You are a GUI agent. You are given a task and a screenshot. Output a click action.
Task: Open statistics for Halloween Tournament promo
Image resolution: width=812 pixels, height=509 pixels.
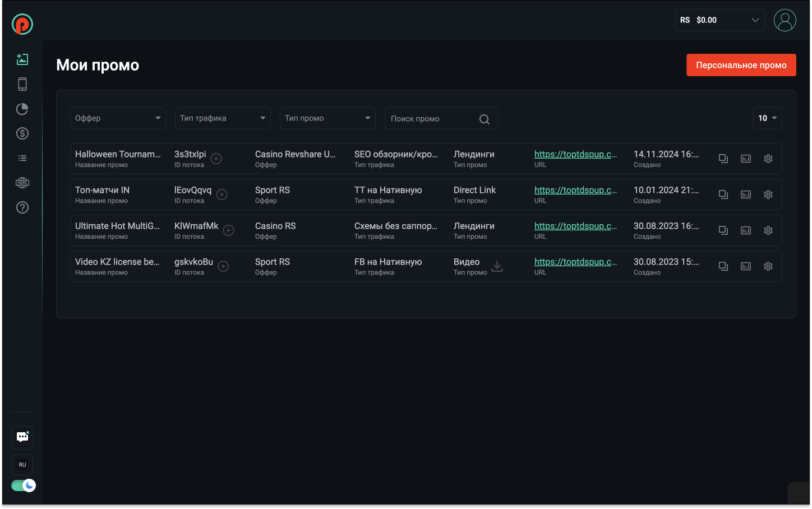coord(746,159)
